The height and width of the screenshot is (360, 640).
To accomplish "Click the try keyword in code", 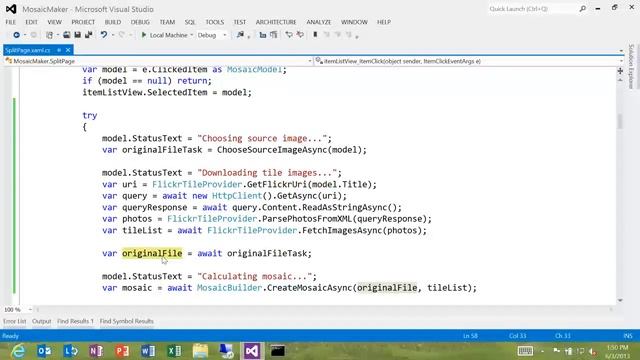I will tap(90, 116).
